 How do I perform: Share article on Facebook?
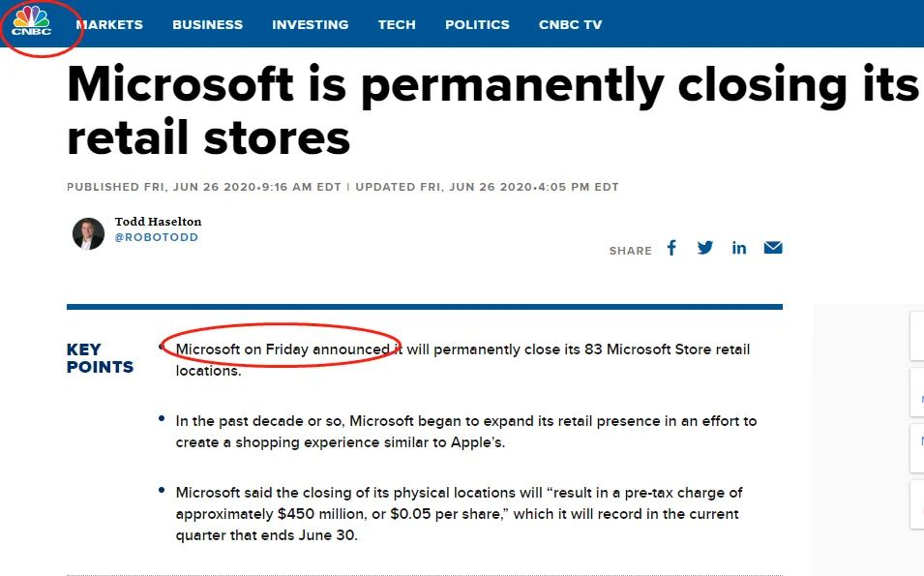[671, 248]
